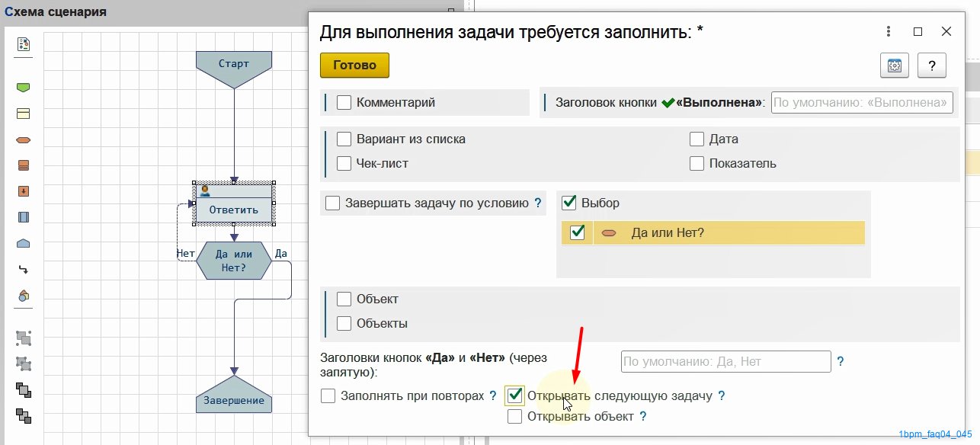The image size is (980, 445).
Task: Select the orange down-arrow nested process tool
Action: tap(23, 191)
